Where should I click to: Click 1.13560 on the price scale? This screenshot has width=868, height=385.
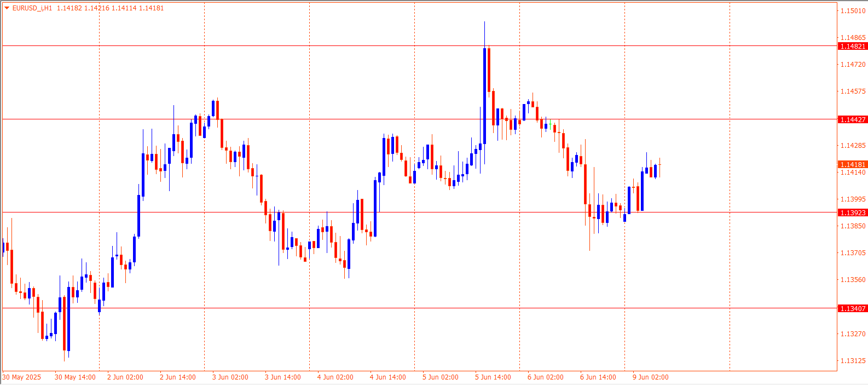[x=853, y=280]
